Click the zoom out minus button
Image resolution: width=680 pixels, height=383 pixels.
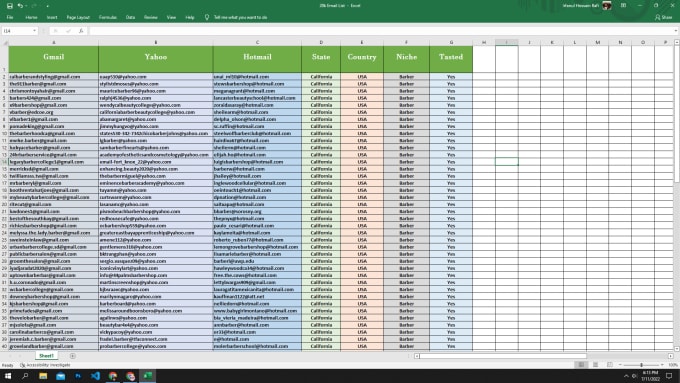[620, 365]
